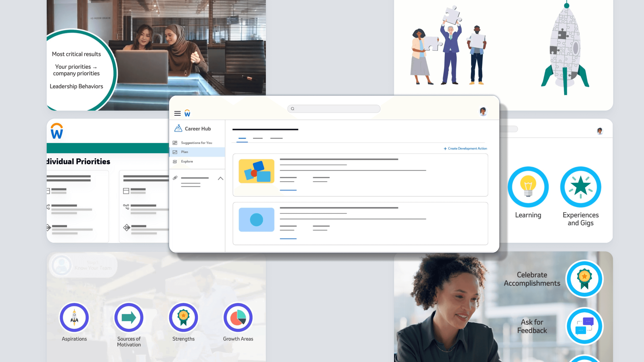Collapse the sidebar links section chevron

(220, 178)
